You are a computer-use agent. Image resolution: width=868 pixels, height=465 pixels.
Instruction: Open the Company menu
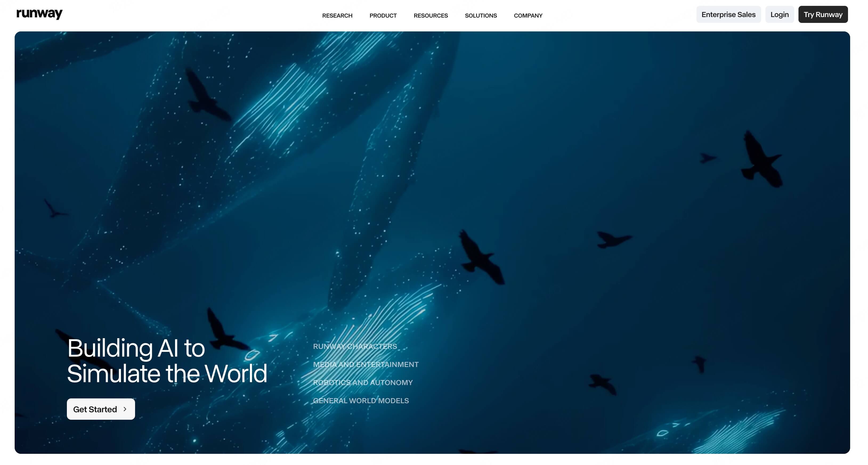pos(528,15)
